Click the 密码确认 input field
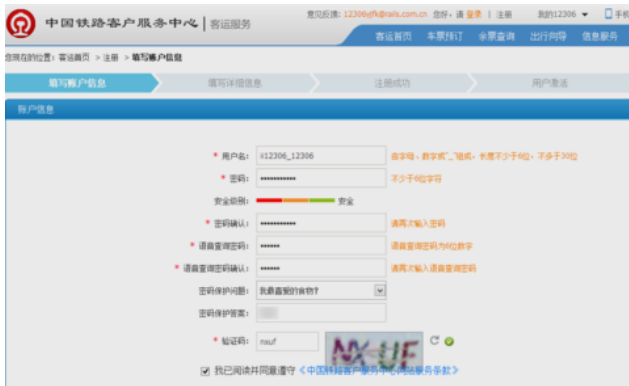Image resolution: width=629 pixels, height=386 pixels. pyautogui.click(x=321, y=223)
